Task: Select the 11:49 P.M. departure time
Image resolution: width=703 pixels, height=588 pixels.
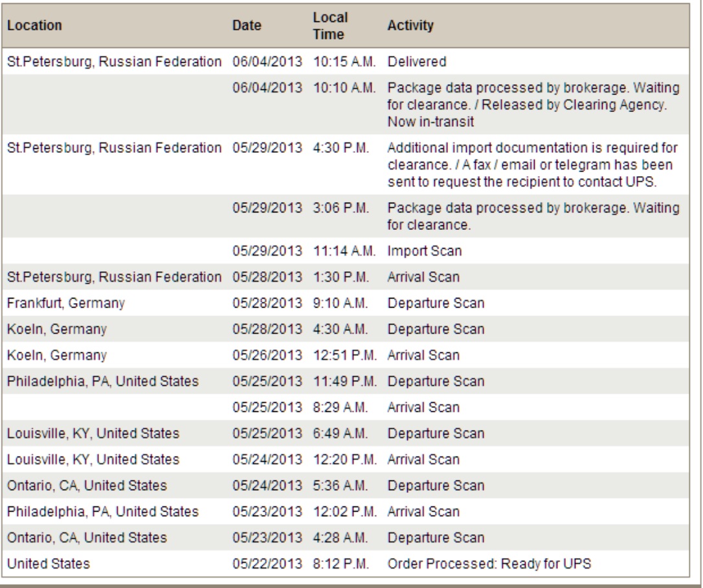Action: (344, 381)
